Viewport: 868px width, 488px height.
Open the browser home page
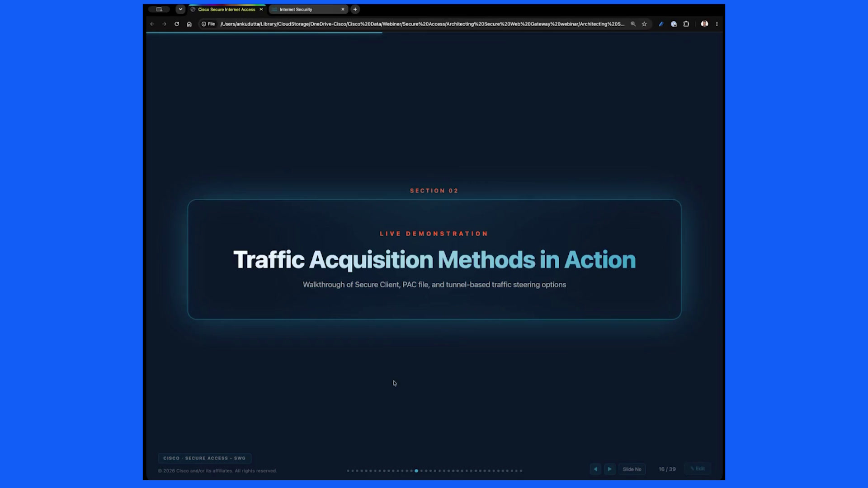[189, 24]
